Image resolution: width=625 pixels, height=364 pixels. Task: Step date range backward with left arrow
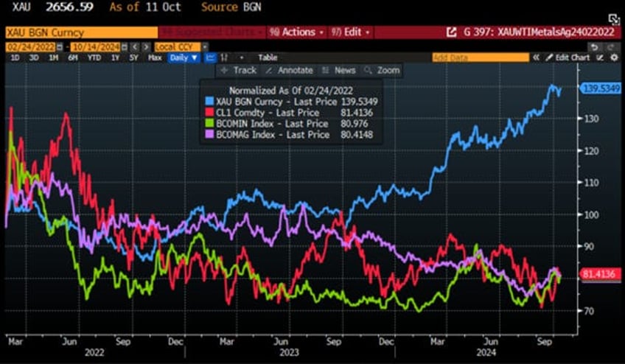tap(135, 47)
